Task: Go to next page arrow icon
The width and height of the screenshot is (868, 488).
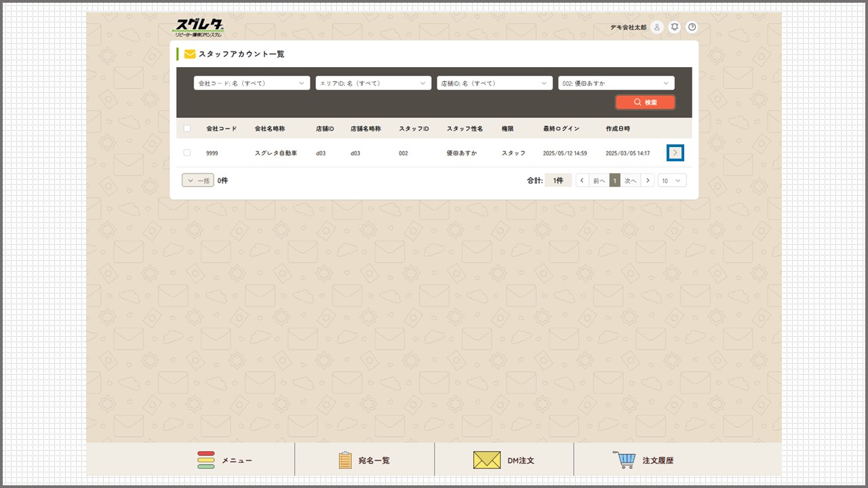Action: [648, 180]
